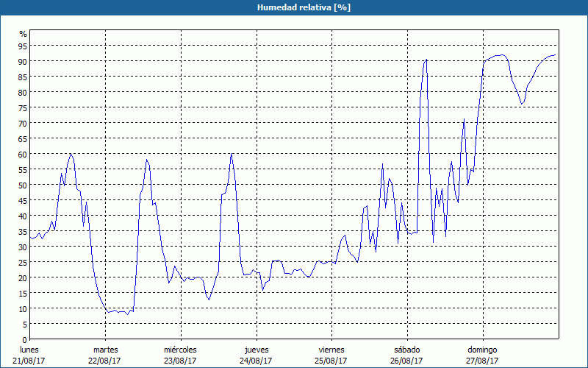
Task: Select the 'miércoles' day label
Action: pos(180,350)
